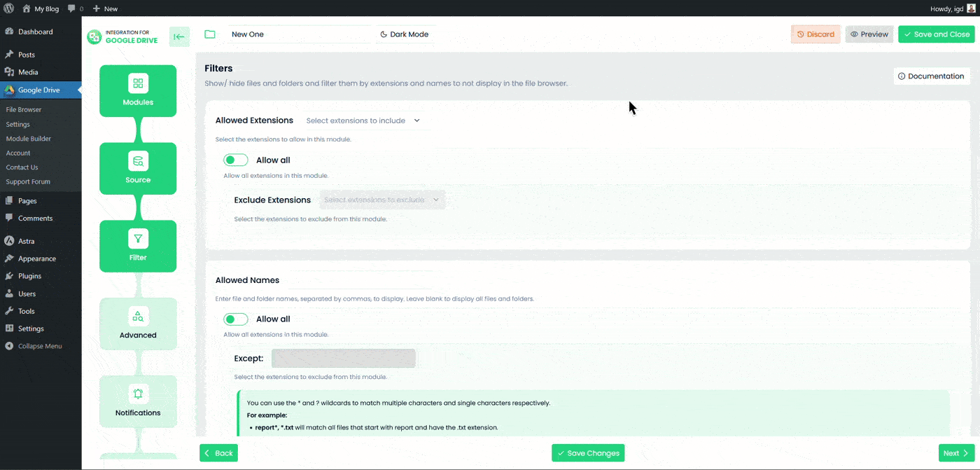This screenshot has width=980, height=470.
Task: Open the Tools menu
Action: tap(41, 311)
